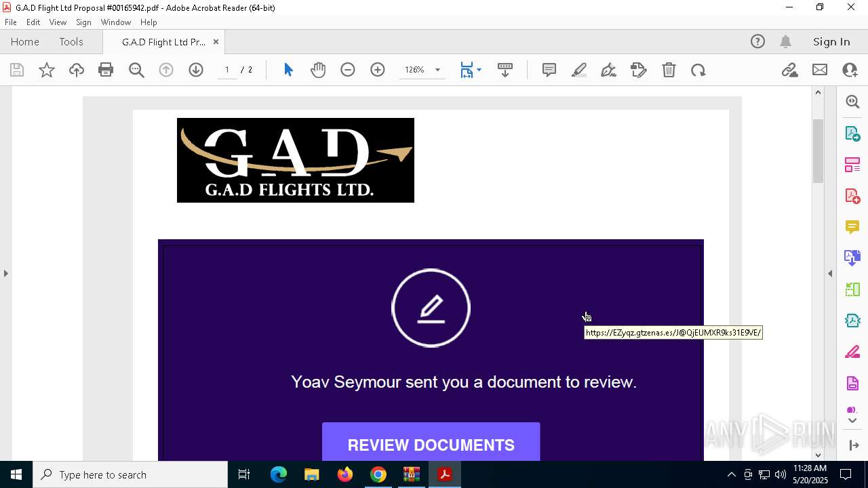Open the Sign document pen tool
Screen dimensions: 868x488
pyautogui.click(x=609, y=70)
